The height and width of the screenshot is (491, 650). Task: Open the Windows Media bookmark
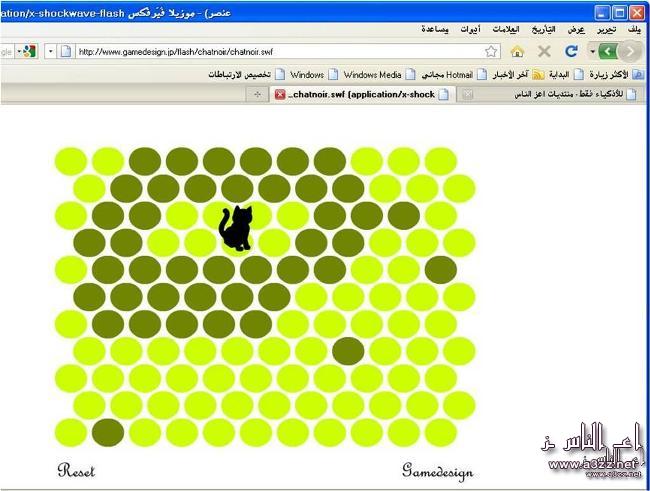click(x=379, y=75)
